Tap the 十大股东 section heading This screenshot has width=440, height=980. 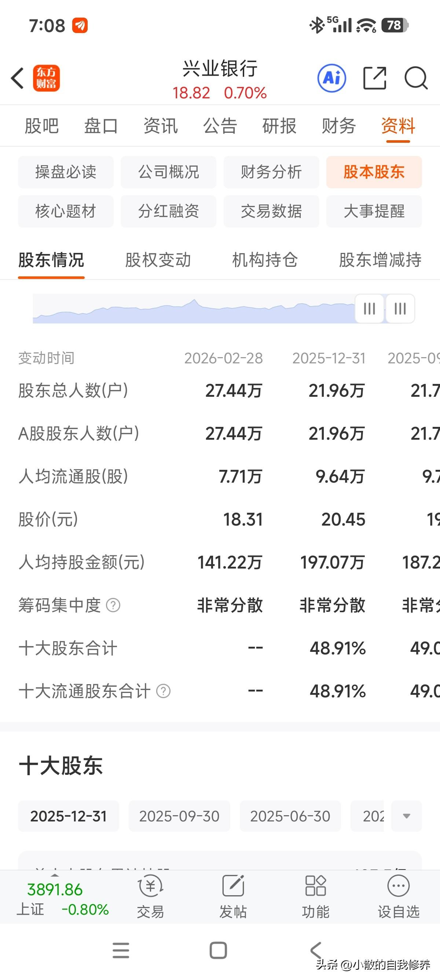61,765
